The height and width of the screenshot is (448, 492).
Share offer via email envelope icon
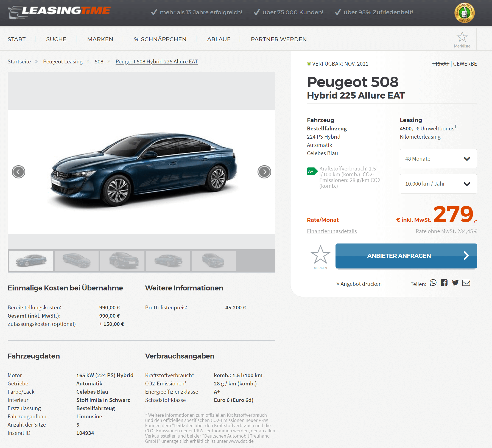point(466,283)
